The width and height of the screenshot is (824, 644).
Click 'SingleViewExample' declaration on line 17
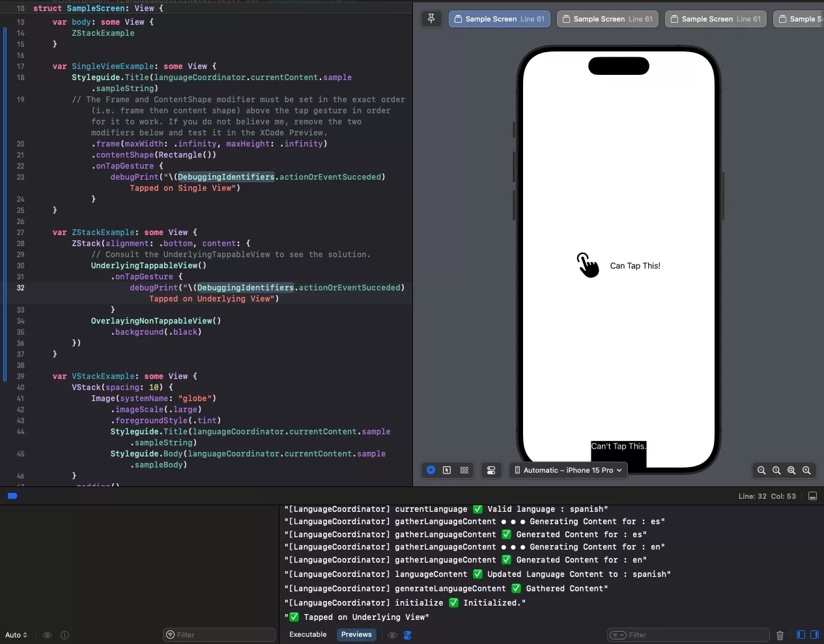pyautogui.click(x=113, y=66)
